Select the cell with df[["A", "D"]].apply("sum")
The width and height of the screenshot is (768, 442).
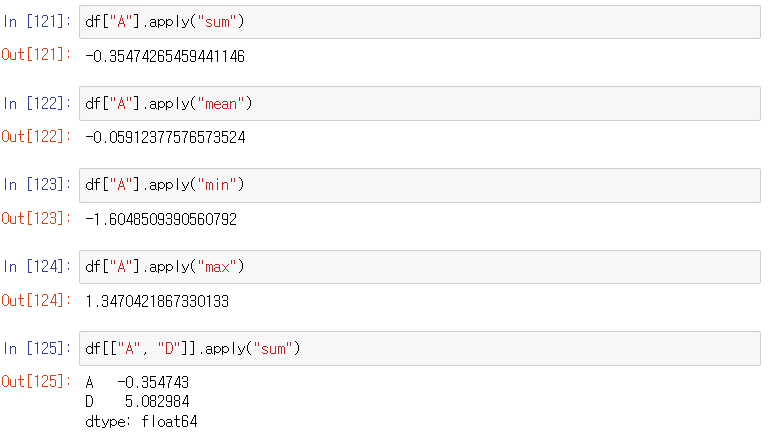point(420,348)
